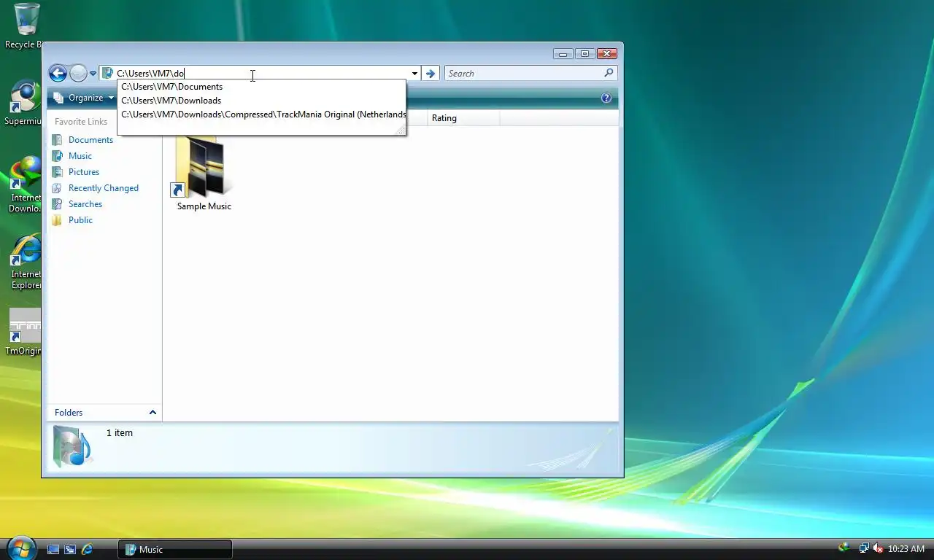The width and height of the screenshot is (934, 560).
Task: Expand the Folders pane with the chevron
Action: [x=153, y=413]
